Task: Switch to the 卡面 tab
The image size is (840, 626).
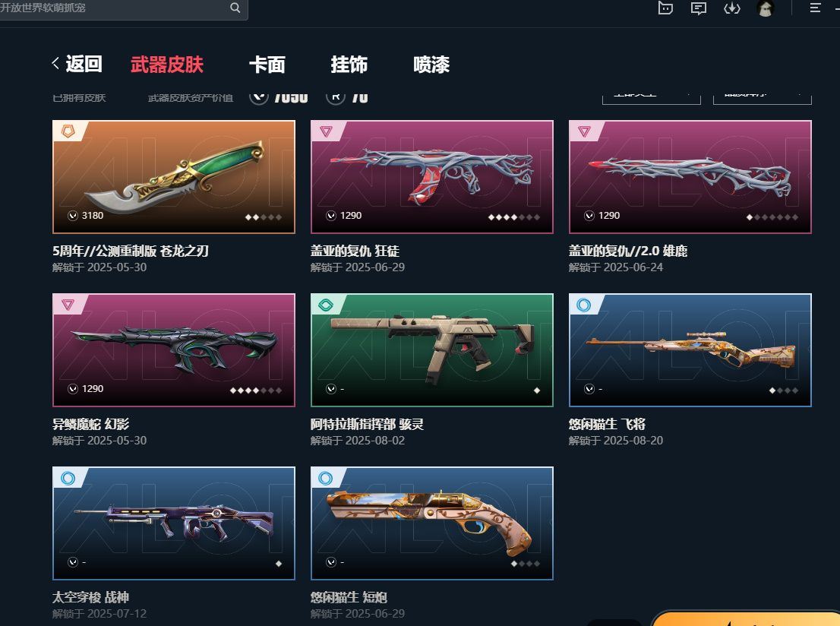Action: tap(267, 65)
